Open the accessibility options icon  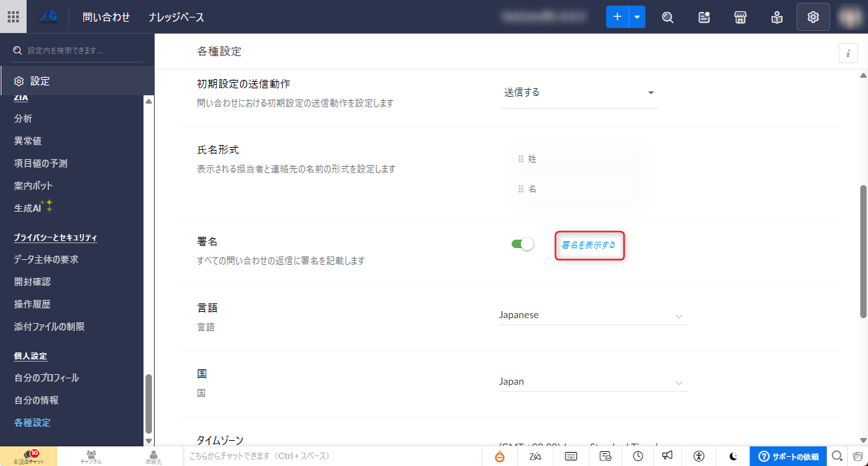(x=699, y=456)
